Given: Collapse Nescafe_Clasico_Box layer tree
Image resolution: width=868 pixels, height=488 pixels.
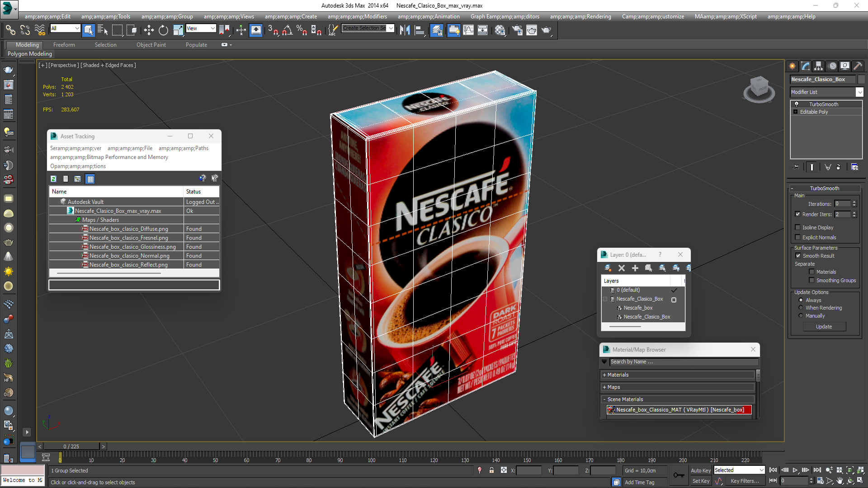Looking at the screenshot, I should pyautogui.click(x=605, y=299).
